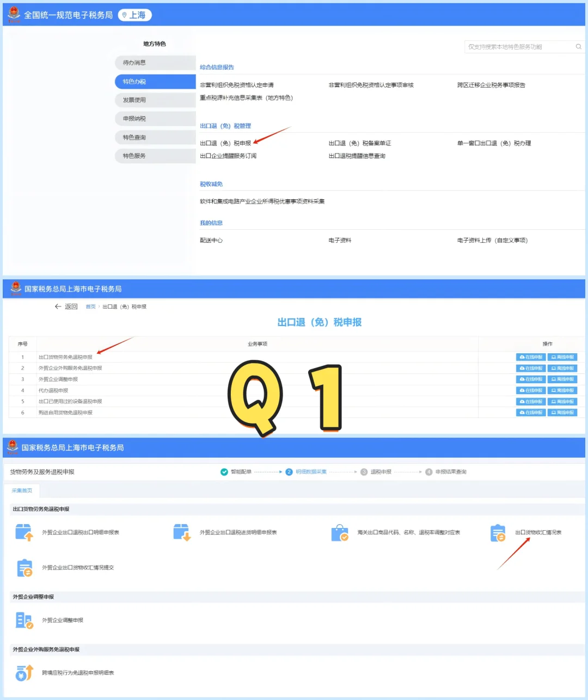Click emblem in middle 国家税务总局上海市电子税务局 header
Image resolution: width=588 pixels, height=700 pixels.
point(16,288)
